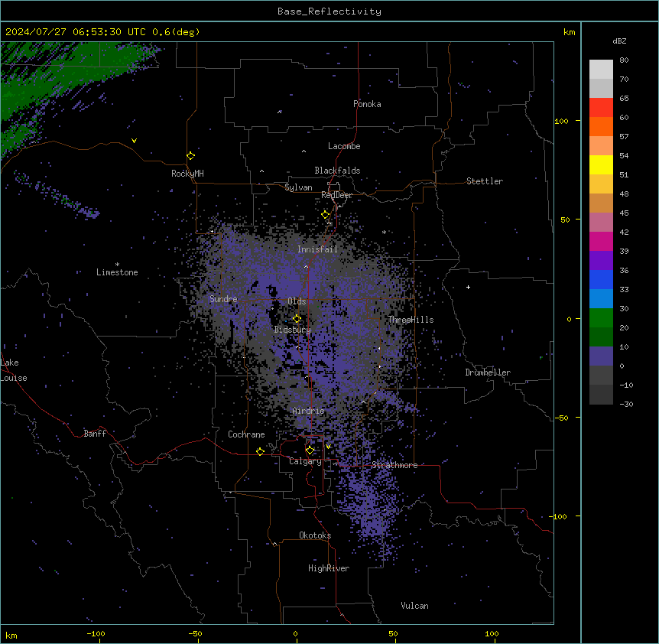The height and width of the screenshot is (644, 659).
Task: Click the RedDeer city label
Action: click(x=336, y=195)
